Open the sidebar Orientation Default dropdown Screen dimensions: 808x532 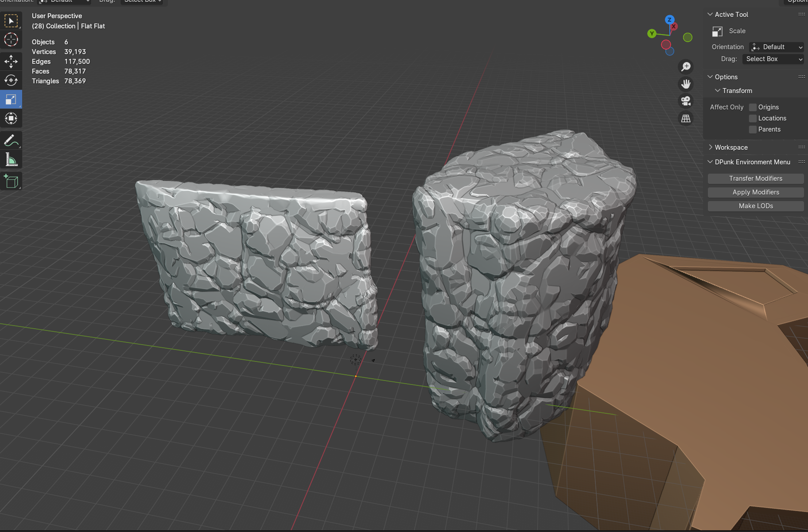[x=777, y=47]
